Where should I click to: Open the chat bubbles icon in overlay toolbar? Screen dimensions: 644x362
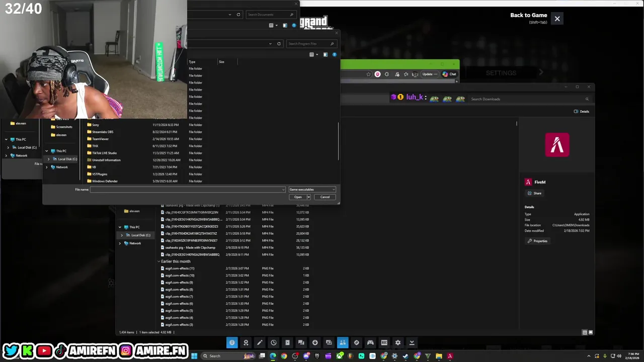[301, 342]
